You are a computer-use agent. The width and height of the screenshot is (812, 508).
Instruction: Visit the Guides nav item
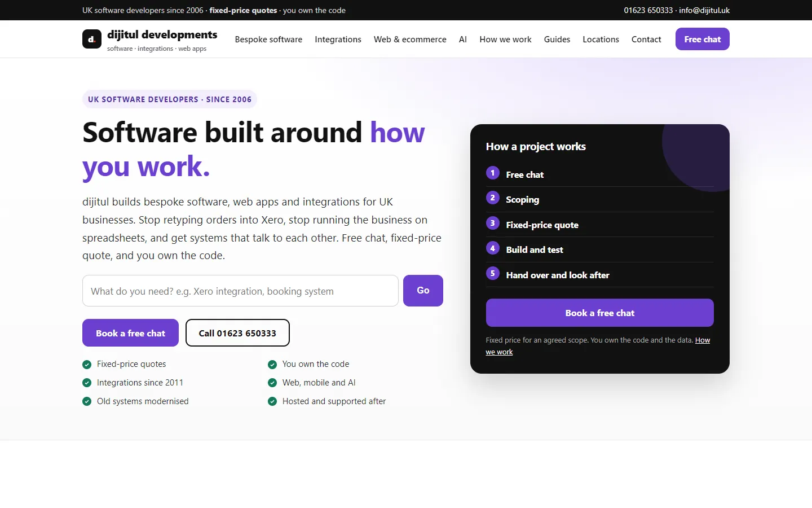(557, 40)
